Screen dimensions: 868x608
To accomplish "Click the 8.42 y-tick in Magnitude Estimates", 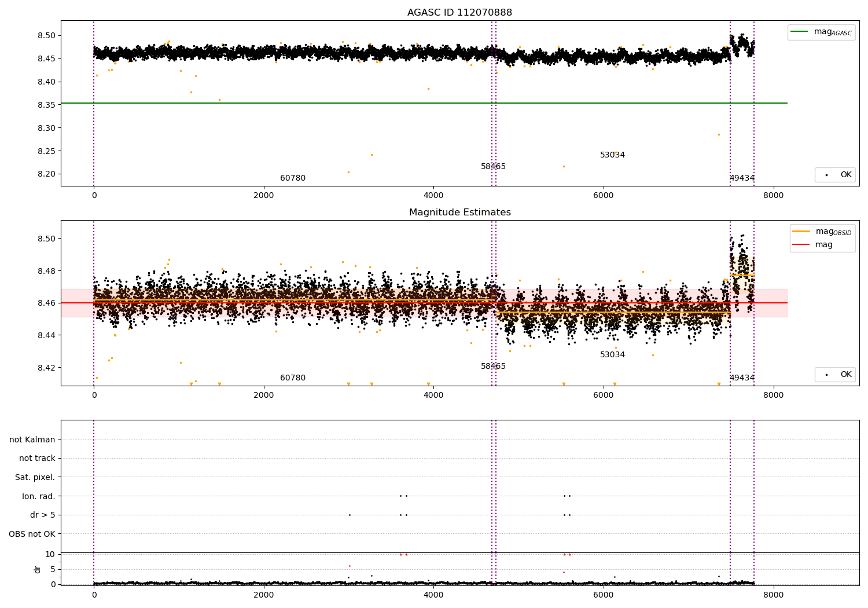I will [46, 368].
